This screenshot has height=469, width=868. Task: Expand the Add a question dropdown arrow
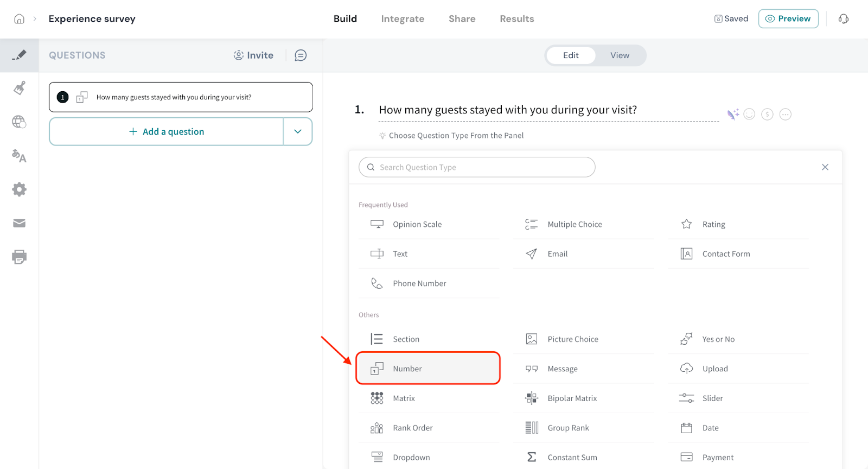[x=298, y=131]
